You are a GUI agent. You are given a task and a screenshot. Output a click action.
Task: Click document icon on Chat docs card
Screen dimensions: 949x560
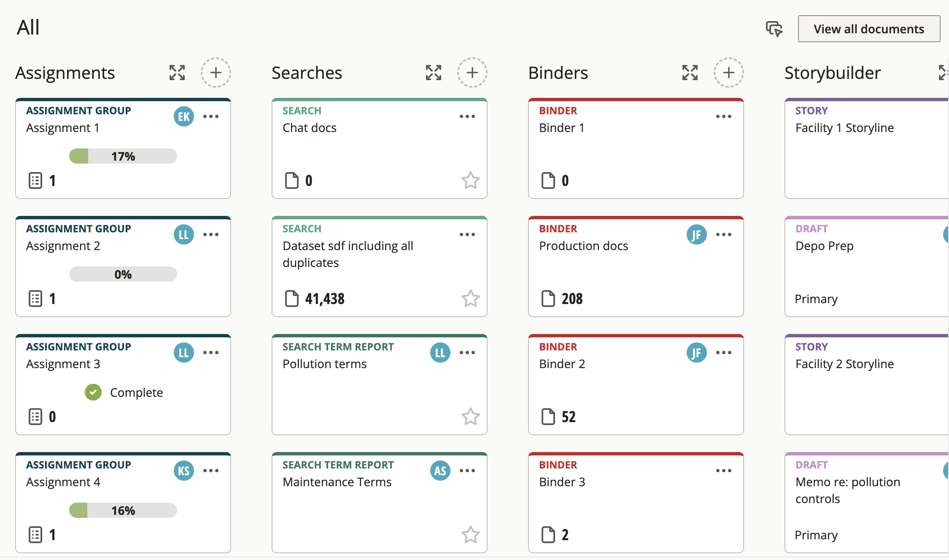292,180
